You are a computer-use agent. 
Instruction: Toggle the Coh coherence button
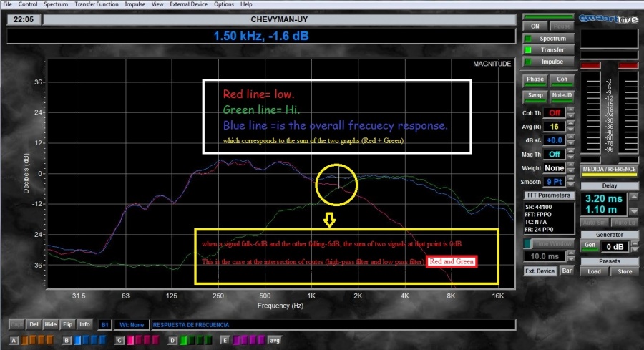[562, 79]
